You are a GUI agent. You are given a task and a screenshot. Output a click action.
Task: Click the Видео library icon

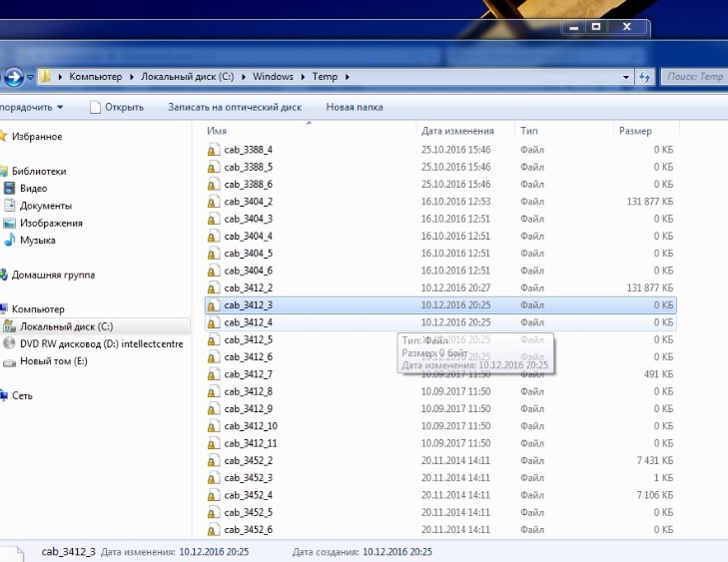[9, 188]
